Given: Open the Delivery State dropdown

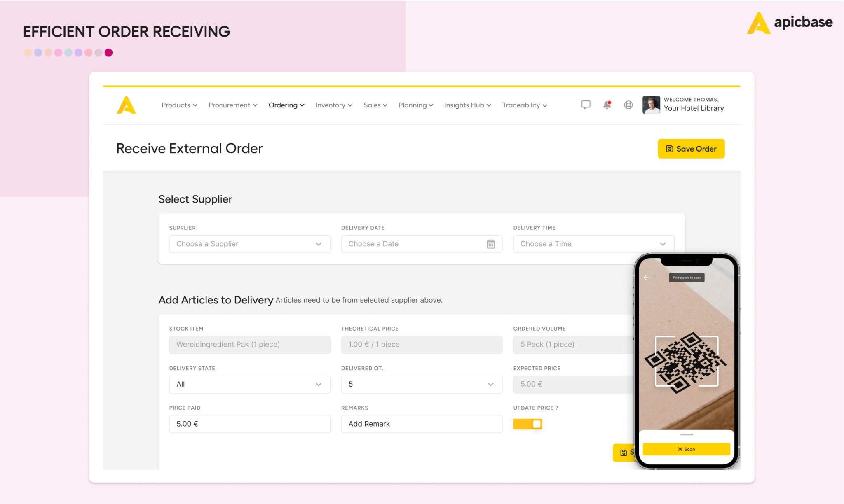Looking at the screenshot, I should point(250,384).
